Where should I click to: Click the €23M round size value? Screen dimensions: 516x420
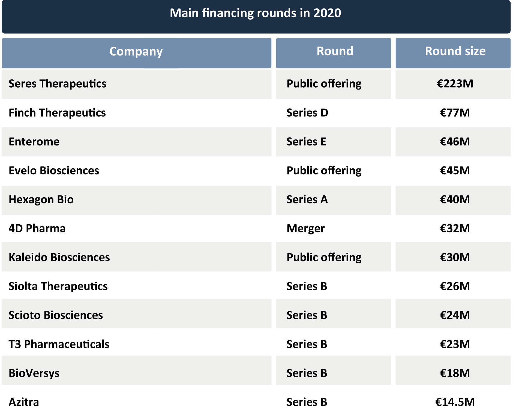pos(455,344)
